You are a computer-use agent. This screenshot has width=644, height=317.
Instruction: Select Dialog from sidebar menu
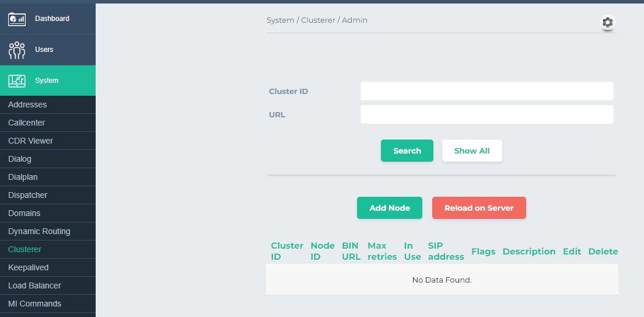click(x=20, y=159)
